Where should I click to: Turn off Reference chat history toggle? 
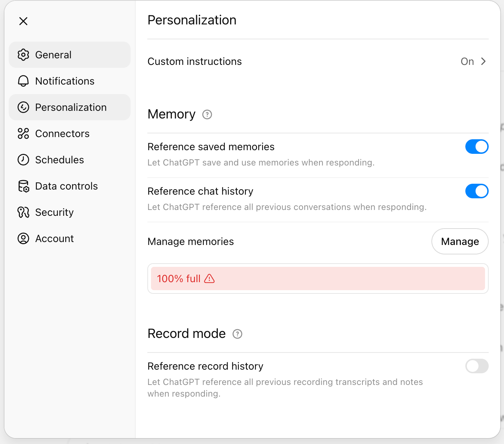point(477,191)
